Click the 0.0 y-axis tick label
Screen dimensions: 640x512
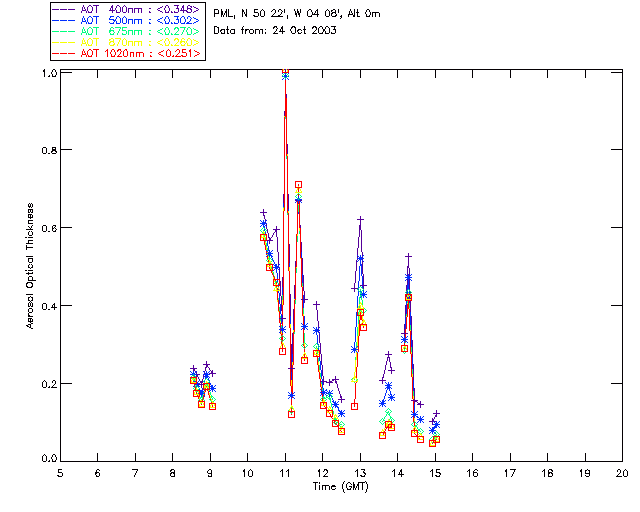(x=49, y=459)
